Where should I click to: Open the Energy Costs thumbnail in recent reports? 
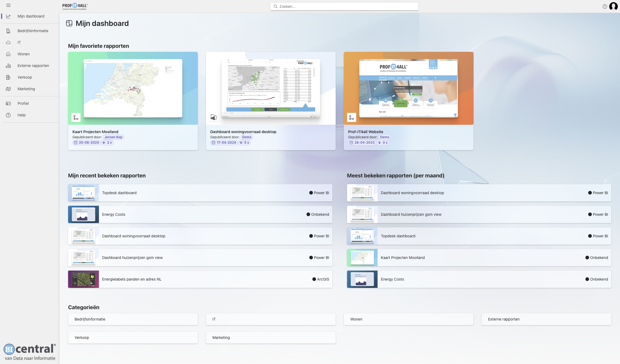click(83, 214)
